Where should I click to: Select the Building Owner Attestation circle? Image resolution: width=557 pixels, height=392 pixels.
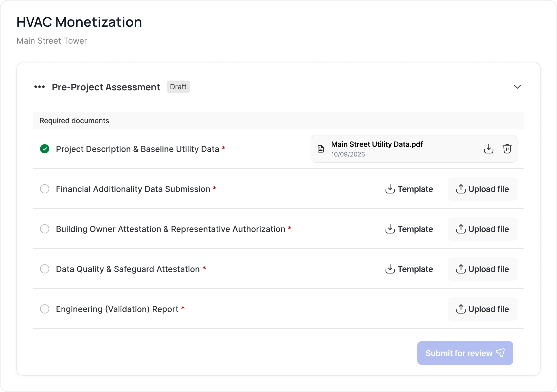(x=45, y=229)
